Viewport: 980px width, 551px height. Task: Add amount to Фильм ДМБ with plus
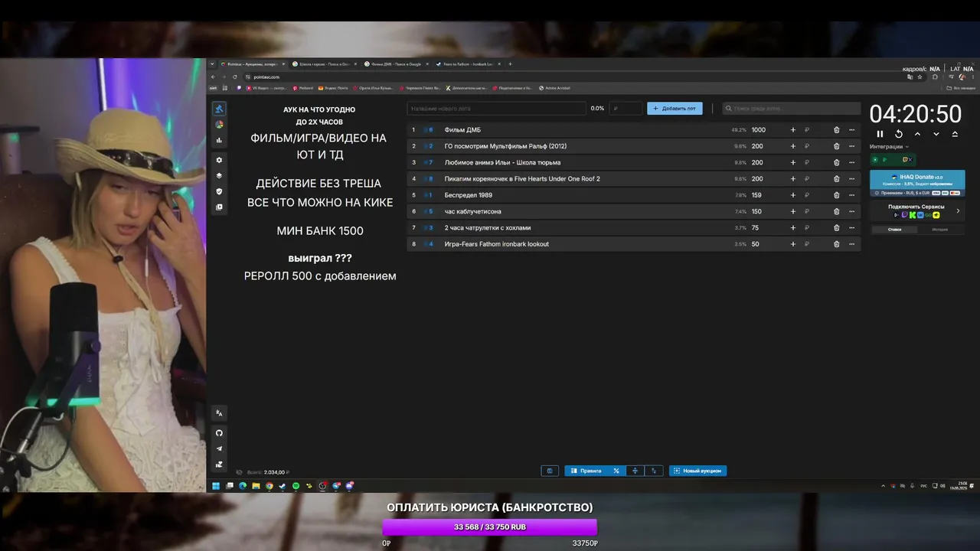[793, 130]
